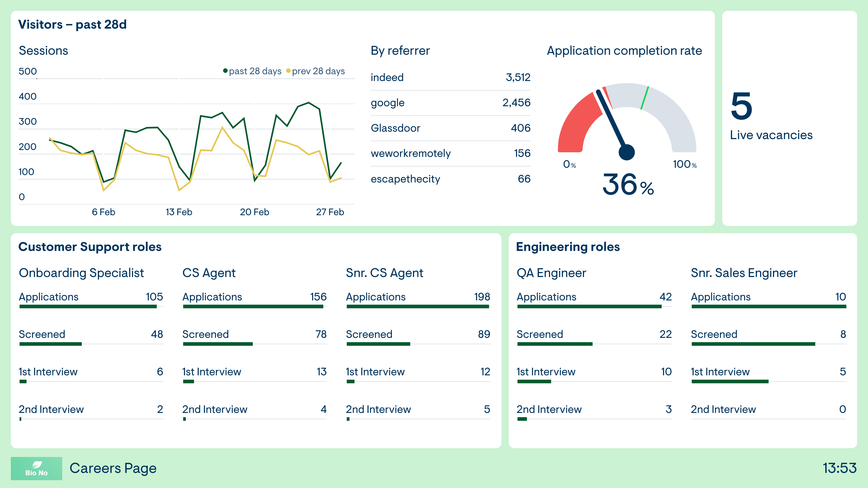868x488 pixels.
Task: Click Snr. CS Agent 1st Interview label
Action: 375,372
